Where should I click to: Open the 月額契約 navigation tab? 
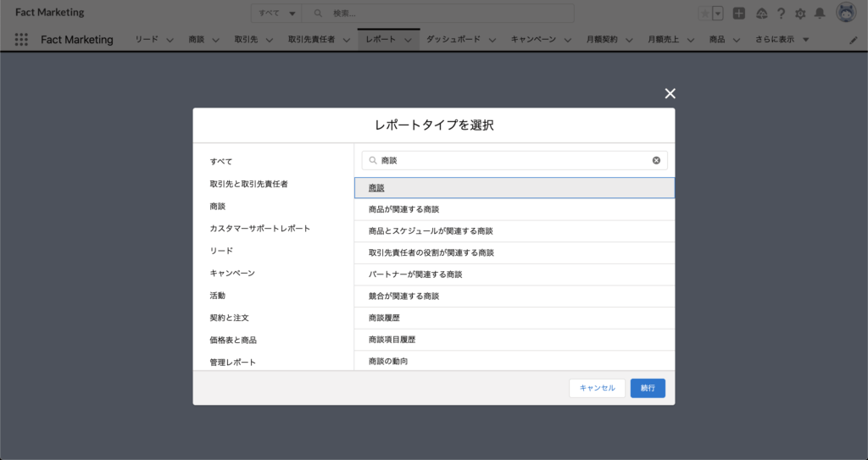(x=602, y=39)
